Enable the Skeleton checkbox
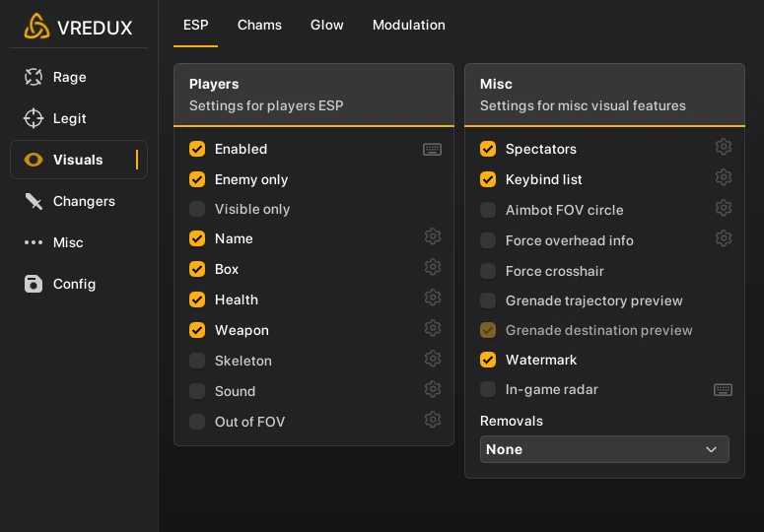Viewport: 764px width, 532px height. click(197, 361)
